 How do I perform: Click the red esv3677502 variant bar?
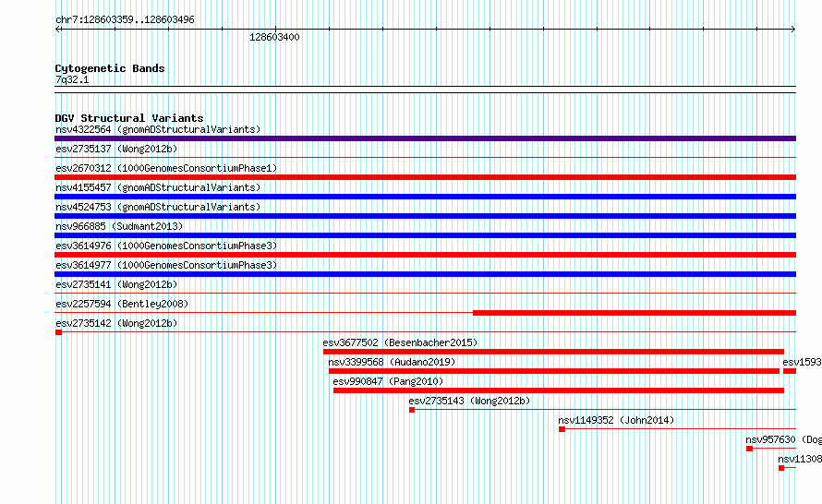[x=553, y=352]
